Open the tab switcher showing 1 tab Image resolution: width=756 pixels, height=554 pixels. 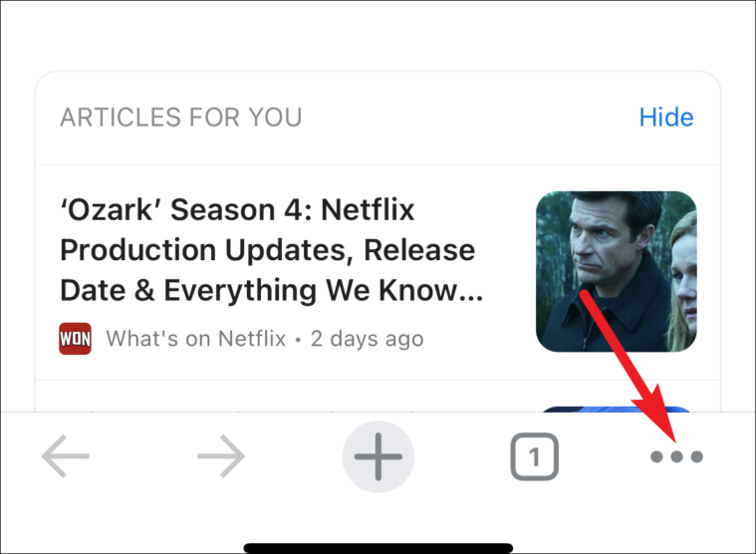(534, 456)
